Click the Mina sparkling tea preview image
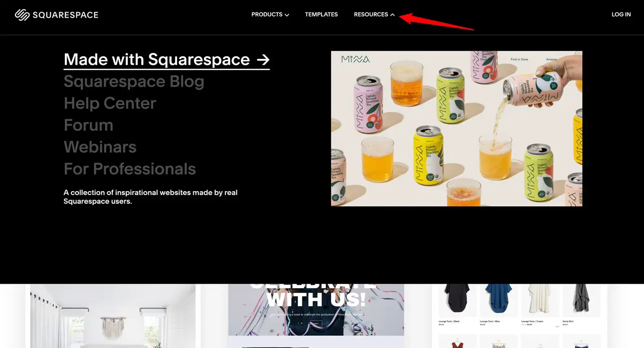 (x=456, y=128)
